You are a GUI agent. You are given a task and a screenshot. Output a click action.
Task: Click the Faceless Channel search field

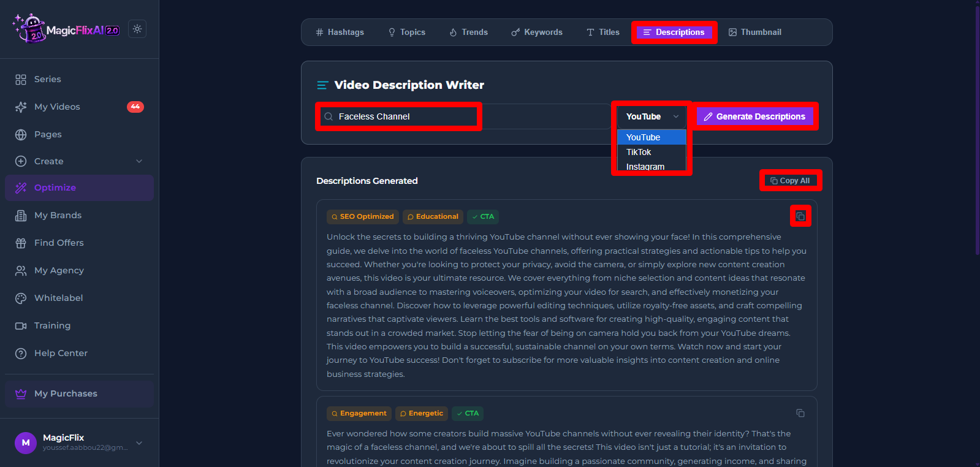[x=463, y=116]
